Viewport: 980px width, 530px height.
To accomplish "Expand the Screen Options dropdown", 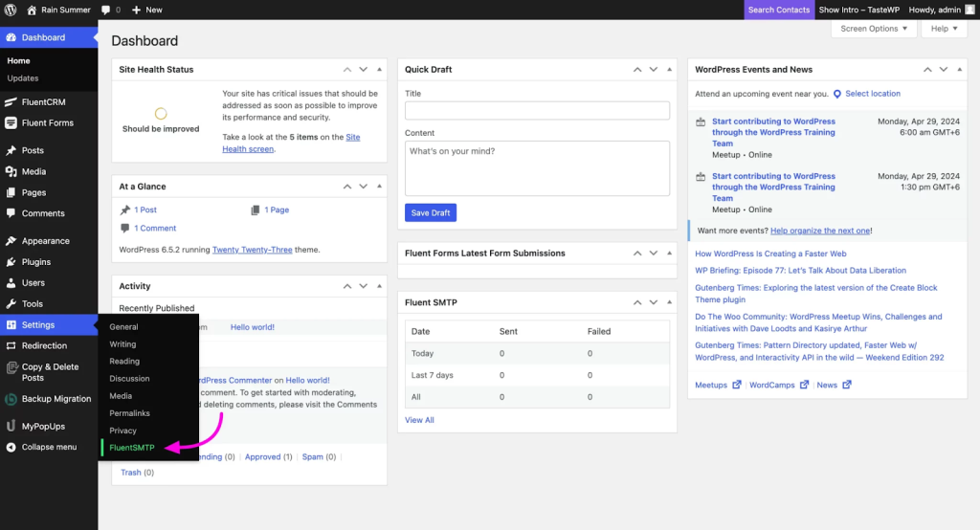I will 874,29.
